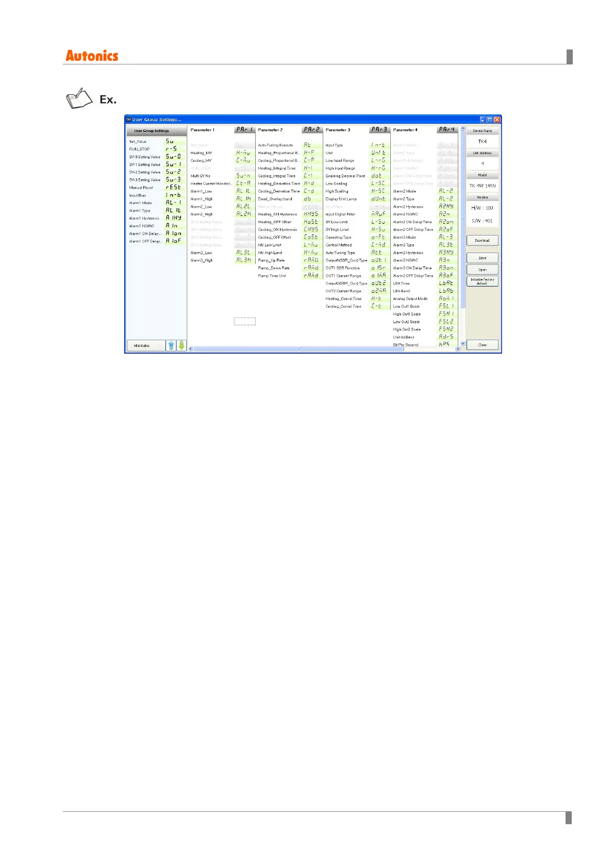Click the green down arrow icon
This screenshot has width=614, height=868.
pyautogui.click(x=181, y=346)
